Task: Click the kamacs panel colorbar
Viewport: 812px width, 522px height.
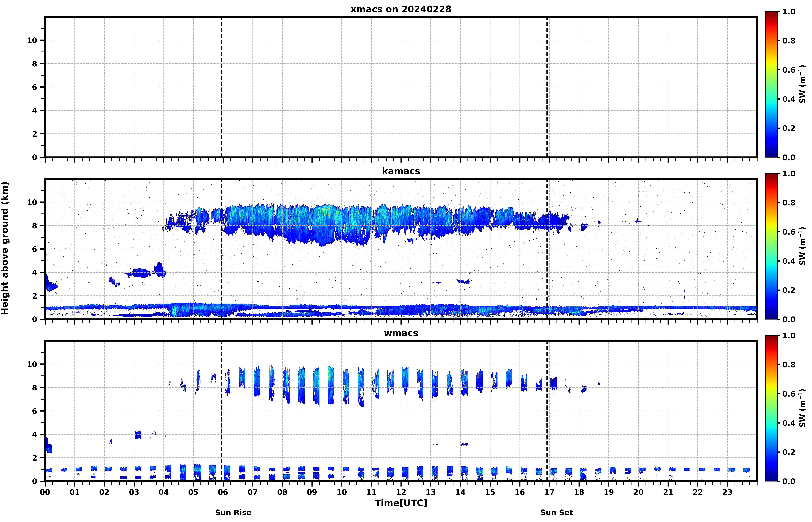Action: point(771,246)
